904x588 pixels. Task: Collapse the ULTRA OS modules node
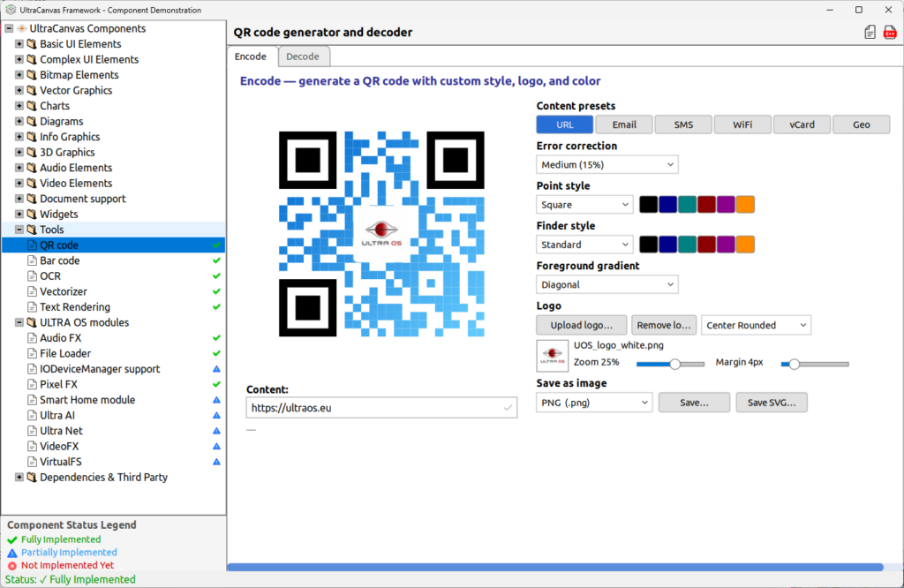click(x=19, y=322)
